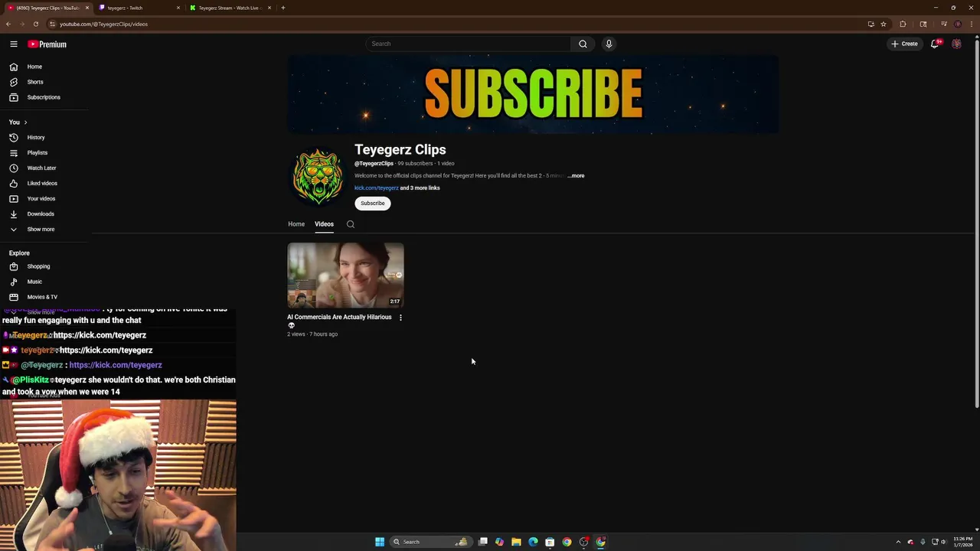Switch to the channel Home tab
This screenshot has width=980, height=551.
tap(296, 224)
